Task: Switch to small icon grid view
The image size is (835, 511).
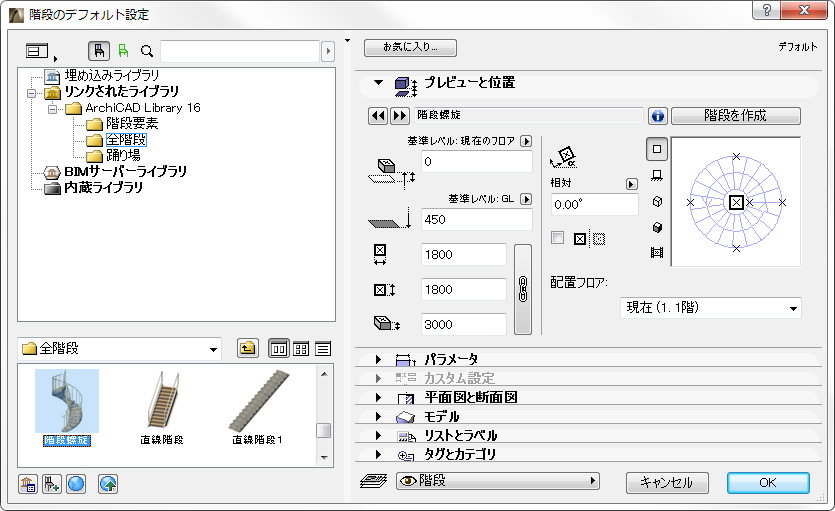Action: click(301, 349)
